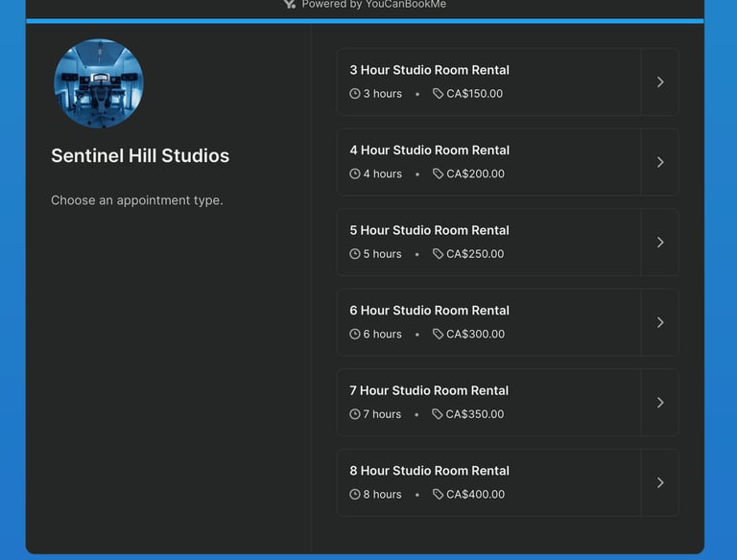The image size is (737, 560).
Task: Click the '5 hours' duration text
Action: click(x=383, y=254)
